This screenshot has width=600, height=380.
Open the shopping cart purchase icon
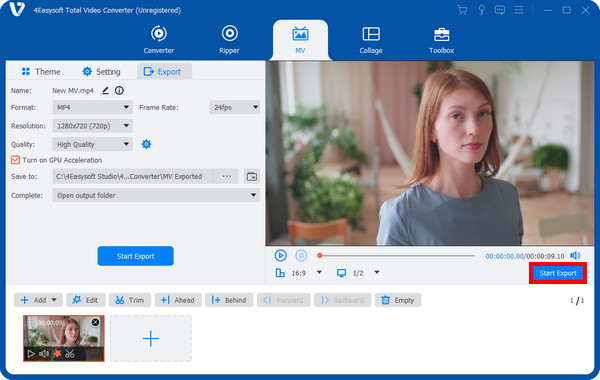click(462, 10)
